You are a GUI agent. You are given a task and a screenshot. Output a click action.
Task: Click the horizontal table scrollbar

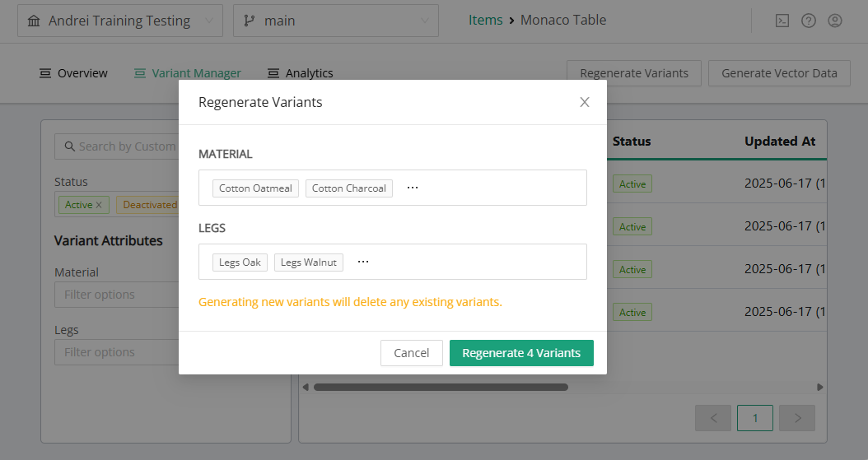(x=441, y=387)
